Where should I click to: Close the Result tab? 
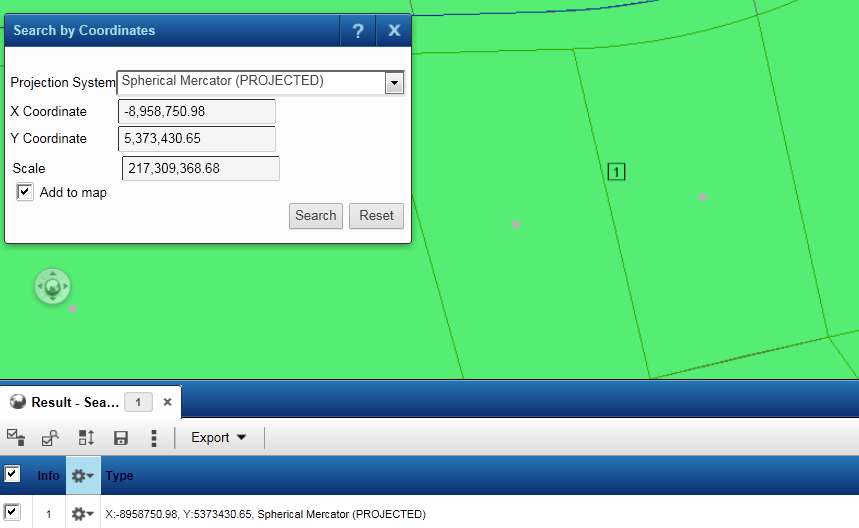(168, 402)
